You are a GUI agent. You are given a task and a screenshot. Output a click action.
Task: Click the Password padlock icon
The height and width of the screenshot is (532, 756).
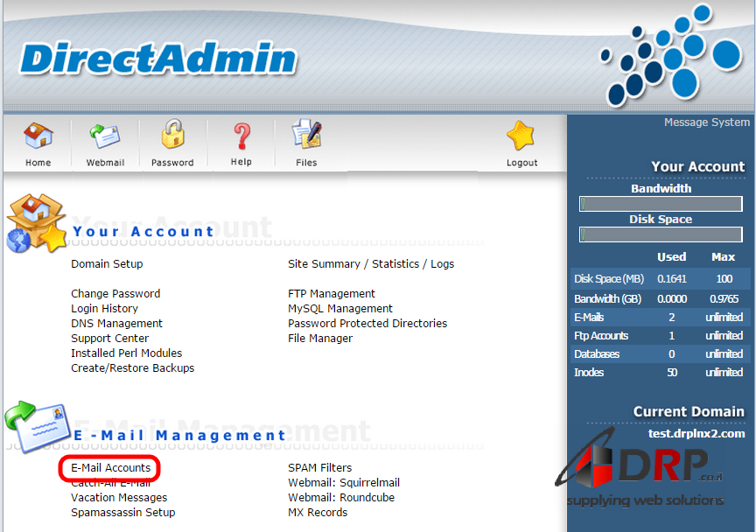tap(172, 136)
